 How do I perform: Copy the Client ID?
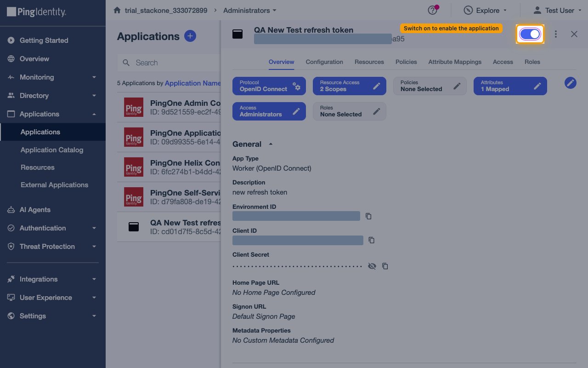pyautogui.click(x=372, y=240)
